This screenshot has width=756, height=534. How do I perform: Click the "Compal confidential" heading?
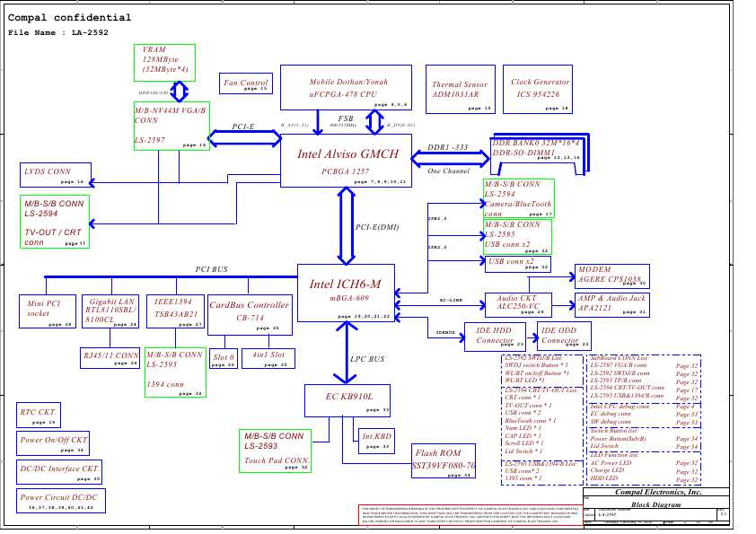(69, 18)
